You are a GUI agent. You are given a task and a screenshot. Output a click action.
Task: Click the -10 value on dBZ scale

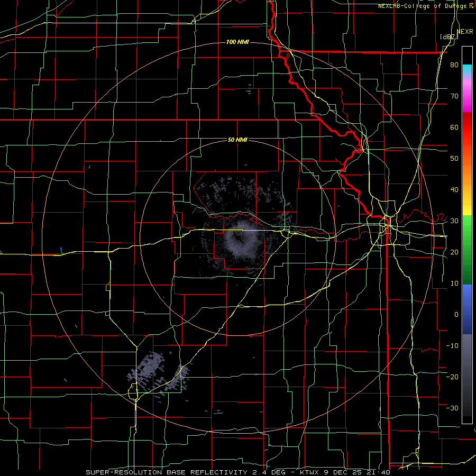click(x=452, y=345)
